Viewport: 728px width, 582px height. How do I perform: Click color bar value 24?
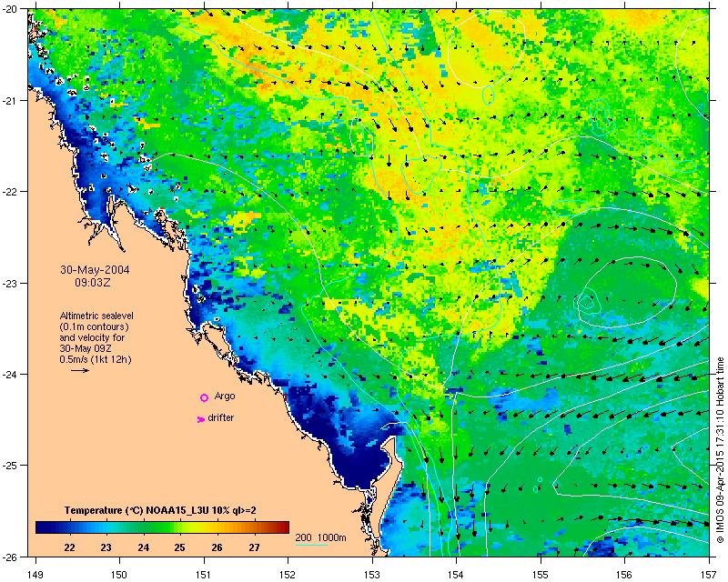pyautogui.click(x=143, y=547)
